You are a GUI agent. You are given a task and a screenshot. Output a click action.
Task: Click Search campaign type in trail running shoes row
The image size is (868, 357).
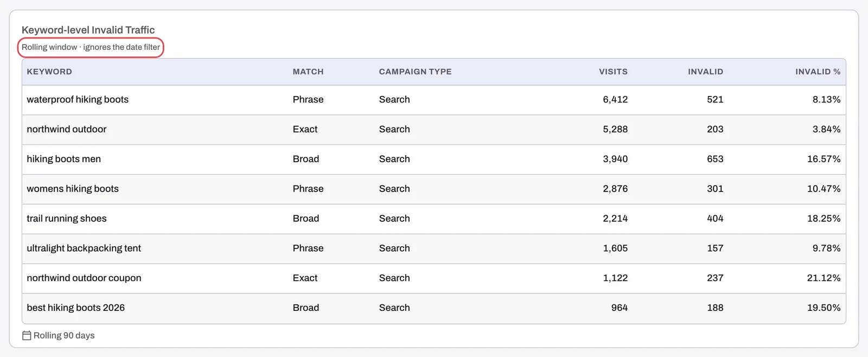pyautogui.click(x=394, y=219)
